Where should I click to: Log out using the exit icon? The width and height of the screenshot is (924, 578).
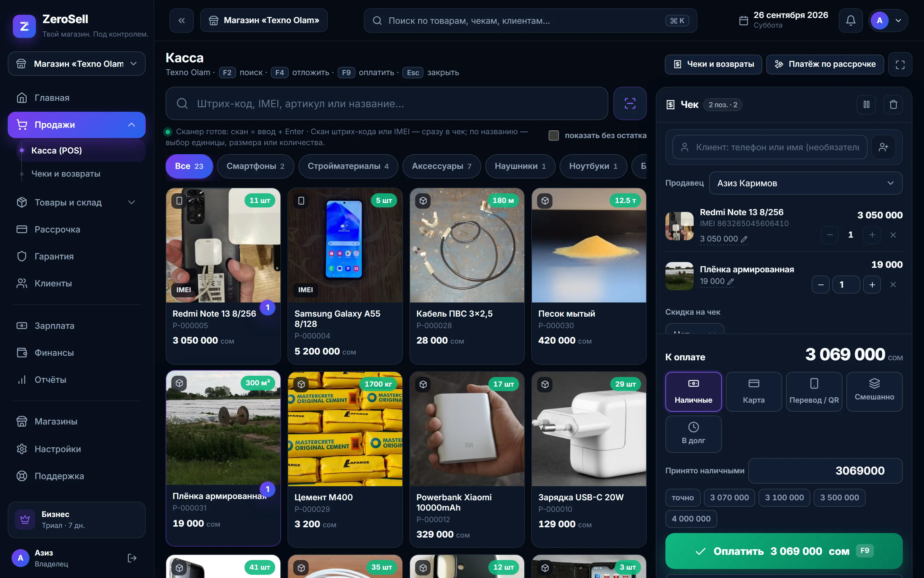pos(132,558)
